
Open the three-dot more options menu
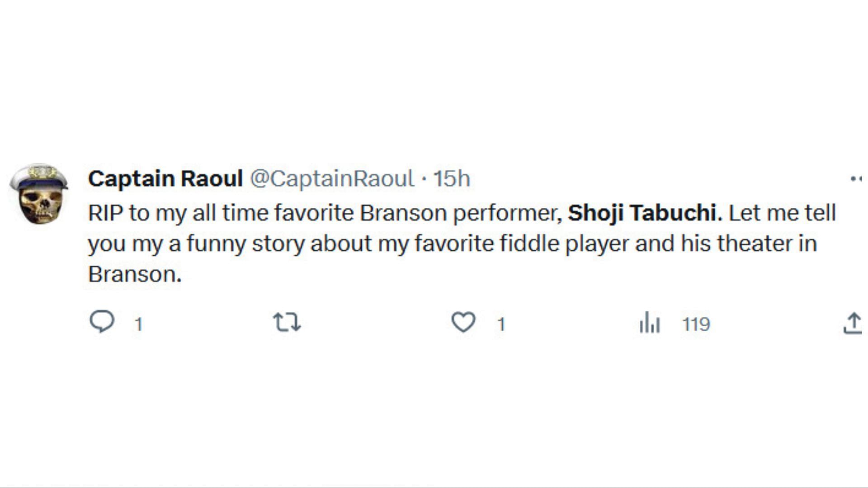point(856,179)
